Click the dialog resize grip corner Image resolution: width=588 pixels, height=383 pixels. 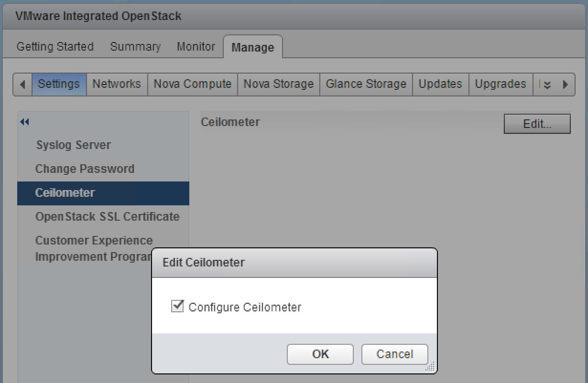pyautogui.click(x=430, y=367)
